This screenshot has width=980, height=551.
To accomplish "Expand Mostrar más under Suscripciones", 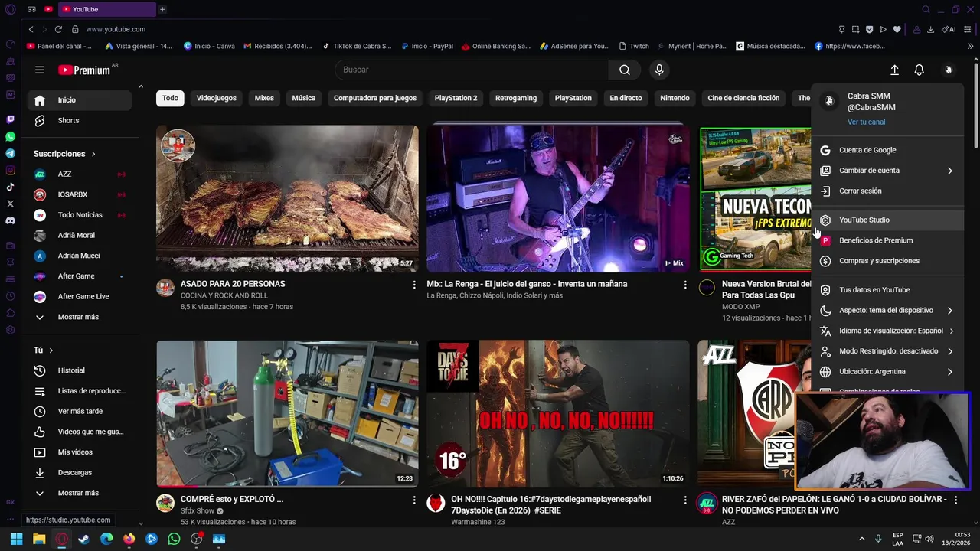I will tap(80, 317).
